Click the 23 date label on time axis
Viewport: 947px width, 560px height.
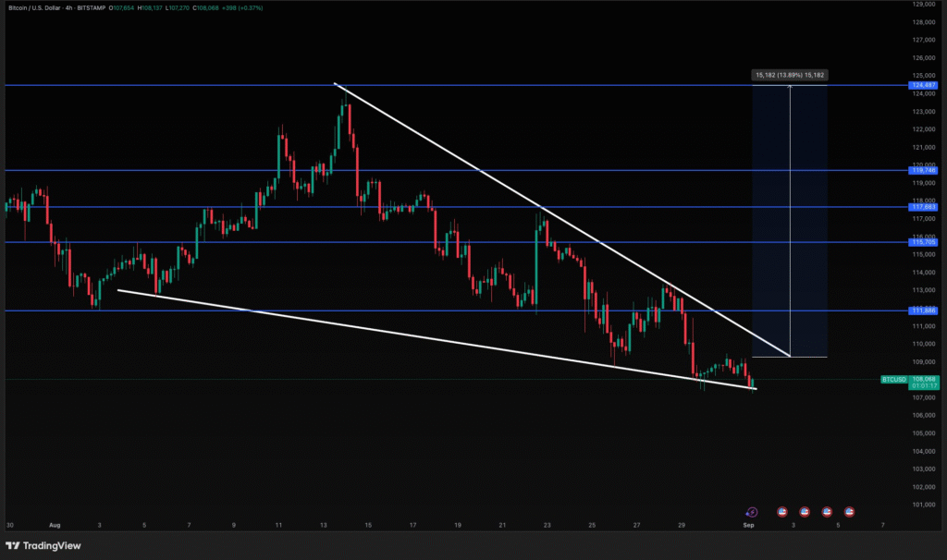coord(547,525)
